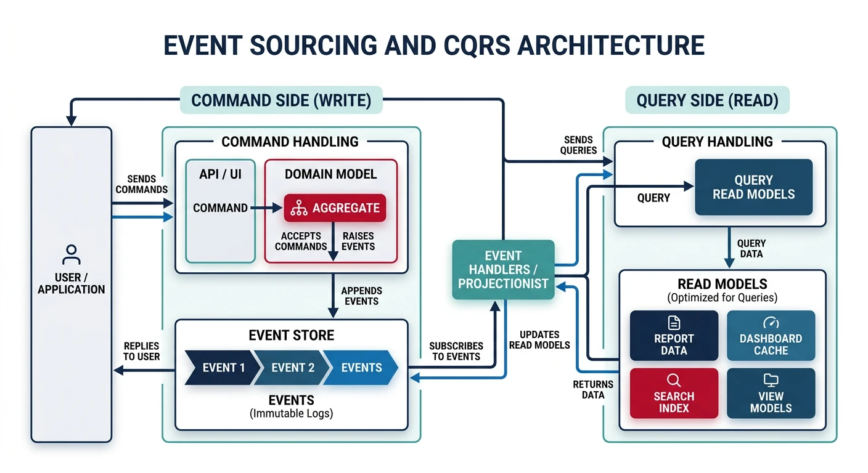The height and width of the screenshot is (473, 868).
Task: Click the Events (Immutable Logs) label
Action: point(291,406)
